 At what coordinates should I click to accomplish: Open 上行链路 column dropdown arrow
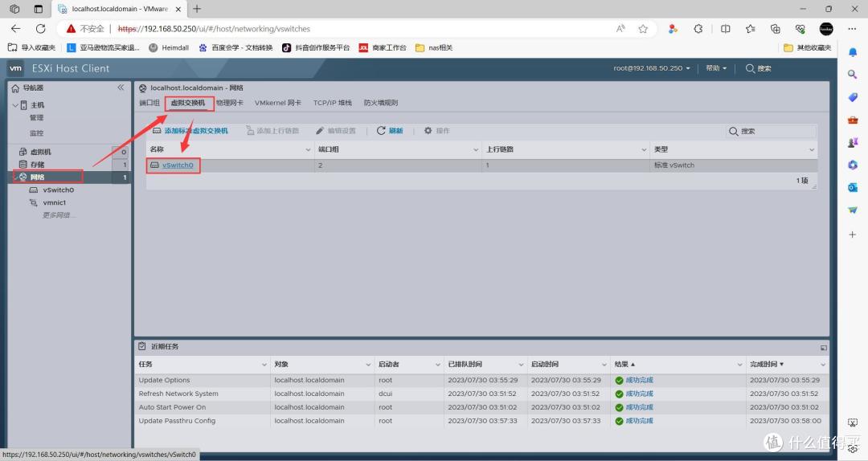point(644,149)
